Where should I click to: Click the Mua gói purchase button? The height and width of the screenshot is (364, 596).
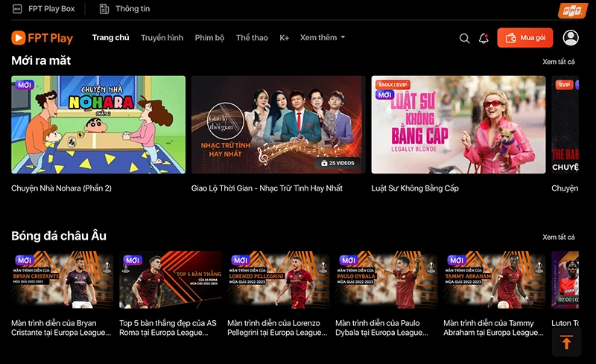tap(525, 38)
